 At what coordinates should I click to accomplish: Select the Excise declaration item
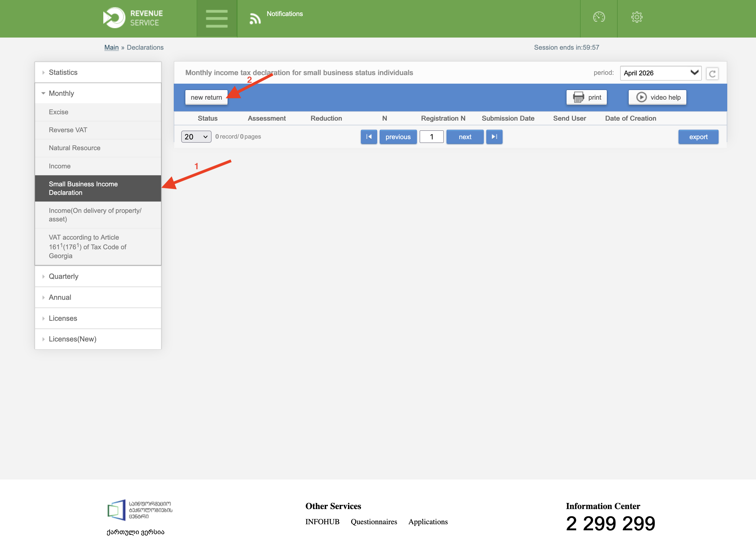(98, 112)
